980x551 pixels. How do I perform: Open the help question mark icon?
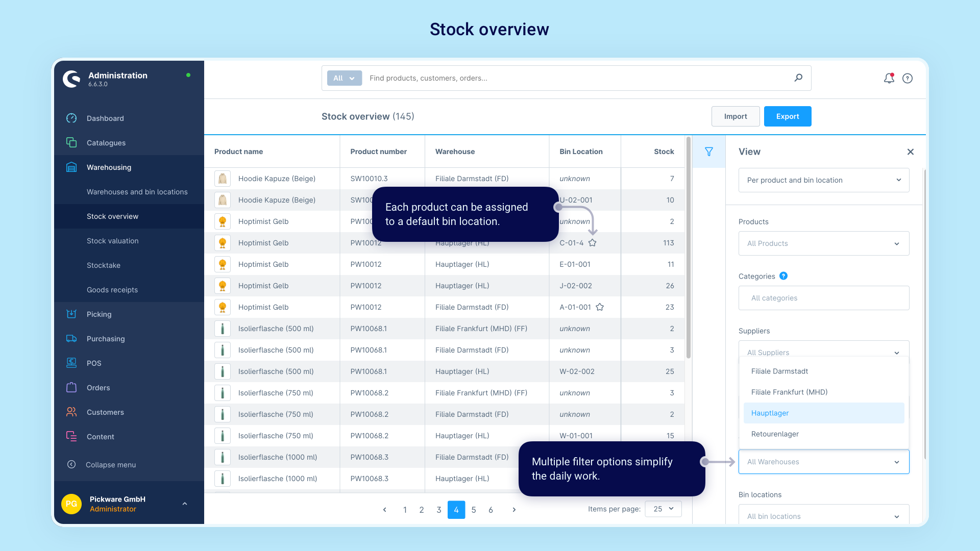point(908,78)
